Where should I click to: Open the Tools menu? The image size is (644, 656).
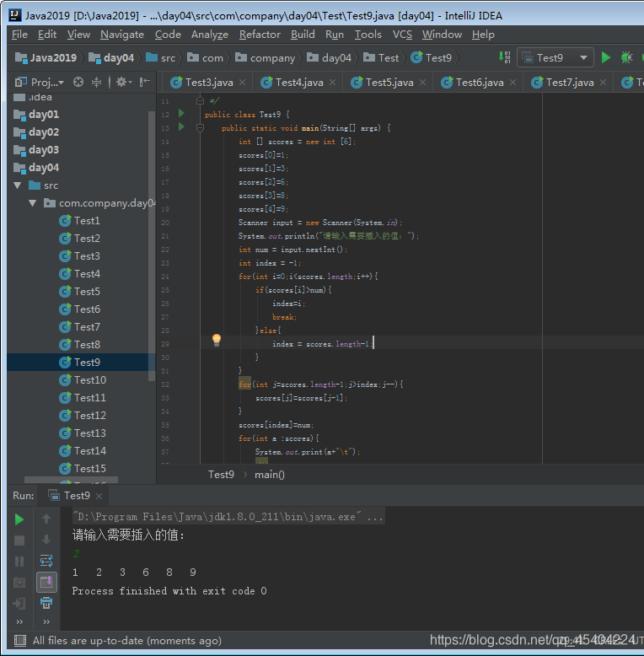368,35
